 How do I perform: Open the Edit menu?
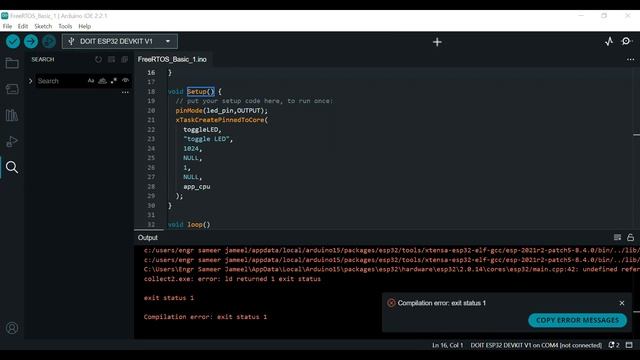pos(23,26)
